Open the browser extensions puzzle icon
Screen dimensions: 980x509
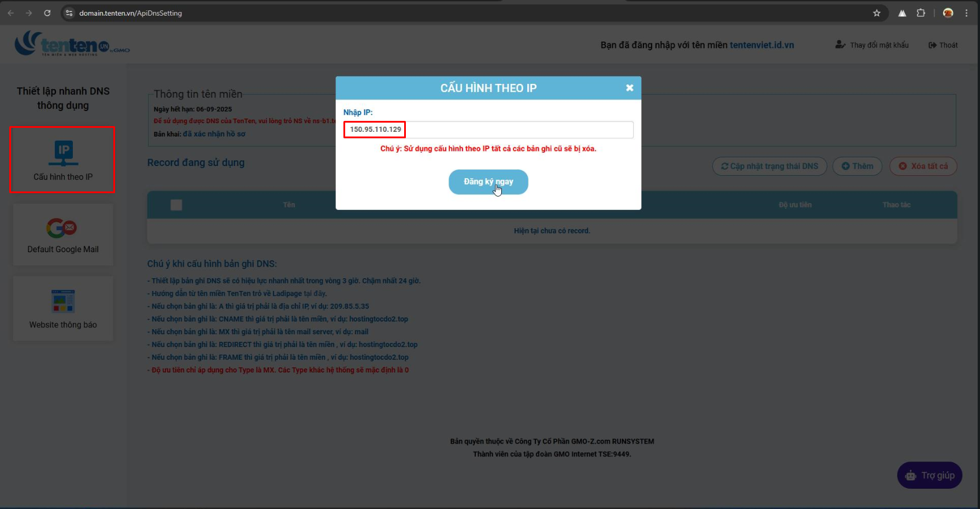(x=921, y=13)
